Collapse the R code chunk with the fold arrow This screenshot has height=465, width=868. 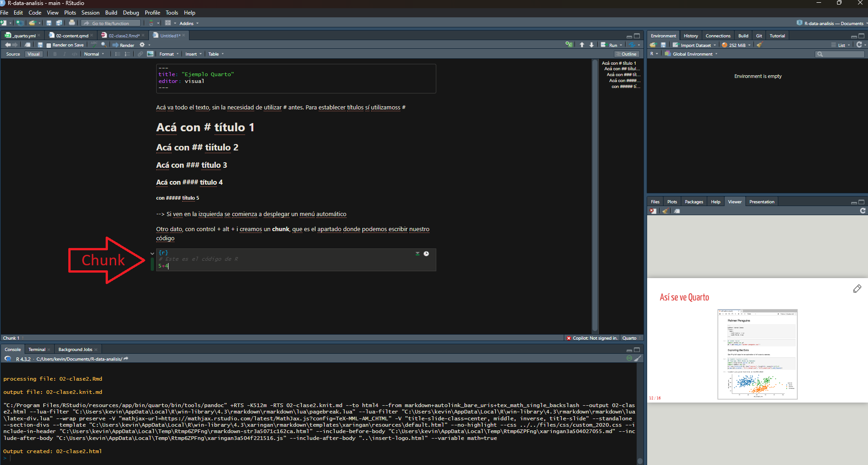[x=152, y=253]
